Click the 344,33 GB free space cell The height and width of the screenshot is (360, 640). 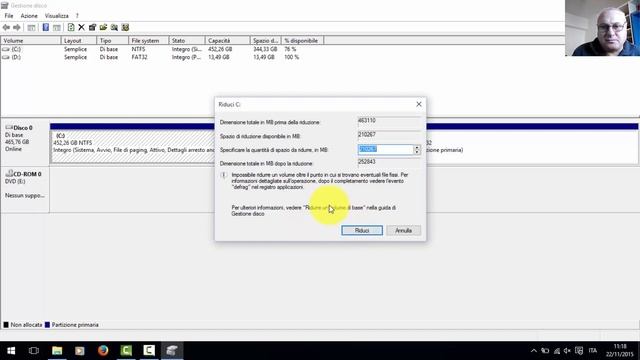coord(265,49)
